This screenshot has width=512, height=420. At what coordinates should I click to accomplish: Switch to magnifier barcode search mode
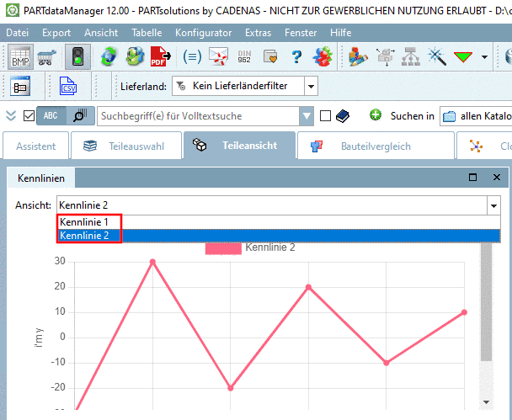(x=80, y=116)
